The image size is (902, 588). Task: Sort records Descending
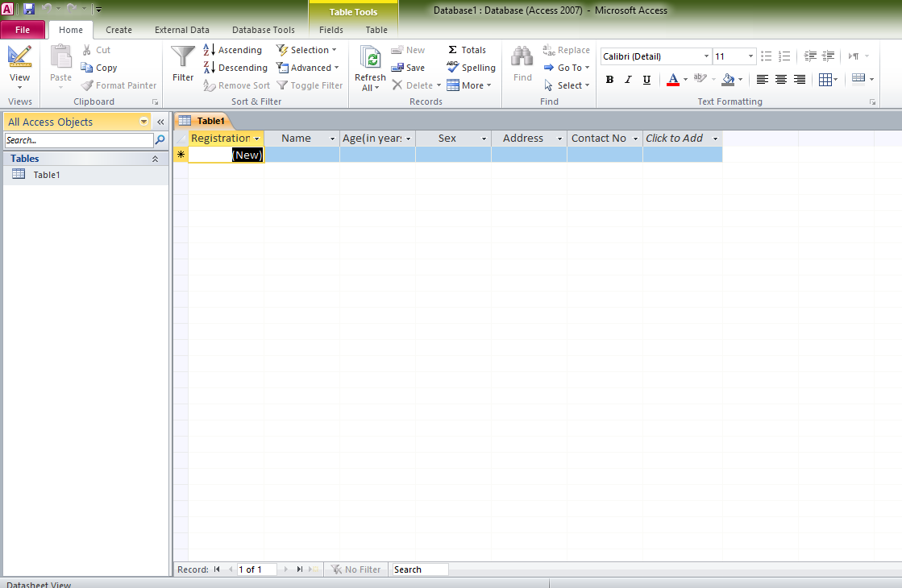[235, 68]
